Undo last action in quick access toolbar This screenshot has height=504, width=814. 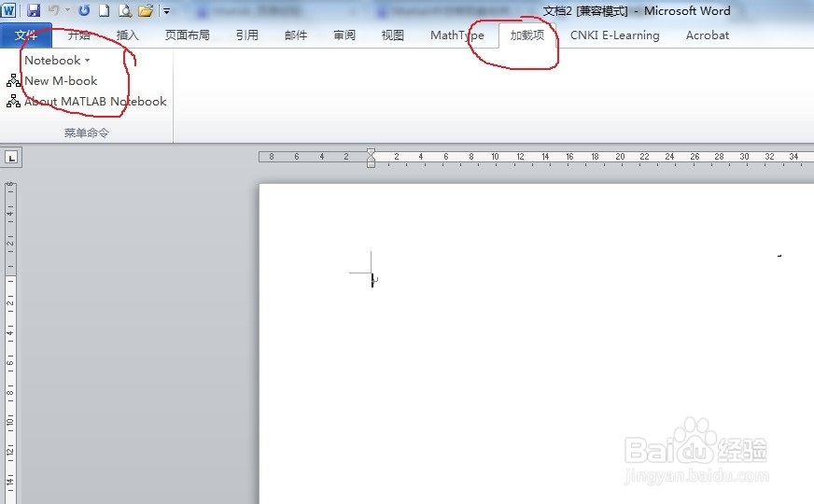click(x=54, y=10)
